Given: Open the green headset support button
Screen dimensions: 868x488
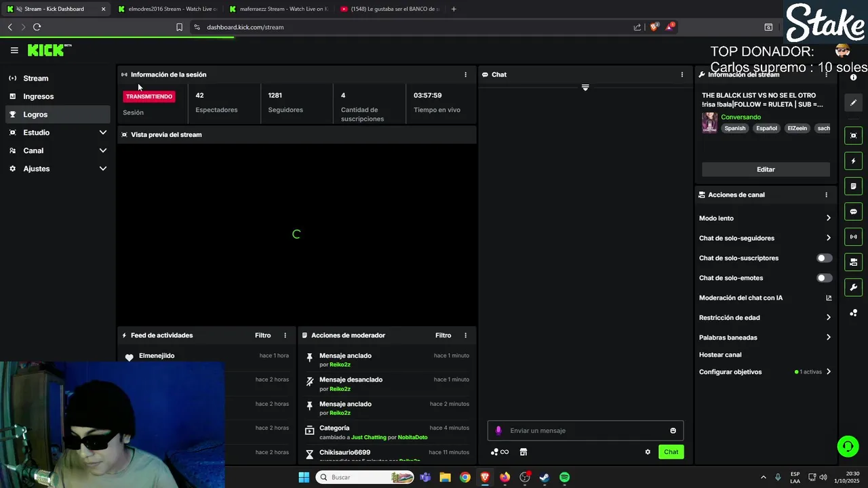Looking at the screenshot, I should coord(848,447).
